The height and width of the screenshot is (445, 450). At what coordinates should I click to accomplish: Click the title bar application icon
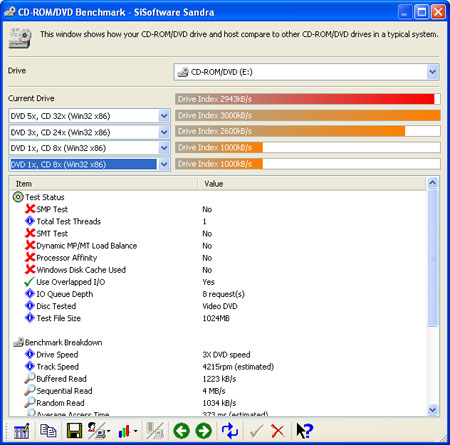coord(10,12)
